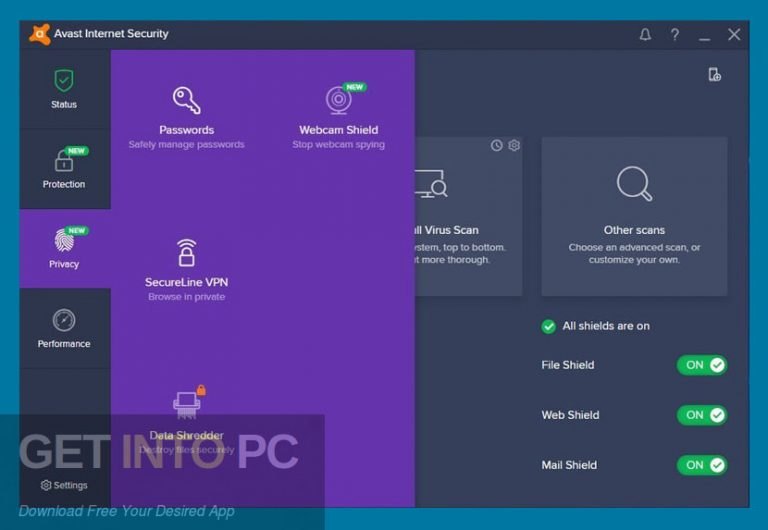The height and width of the screenshot is (530, 768).
Task: Open the notifications bell icon
Action: tap(645, 34)
